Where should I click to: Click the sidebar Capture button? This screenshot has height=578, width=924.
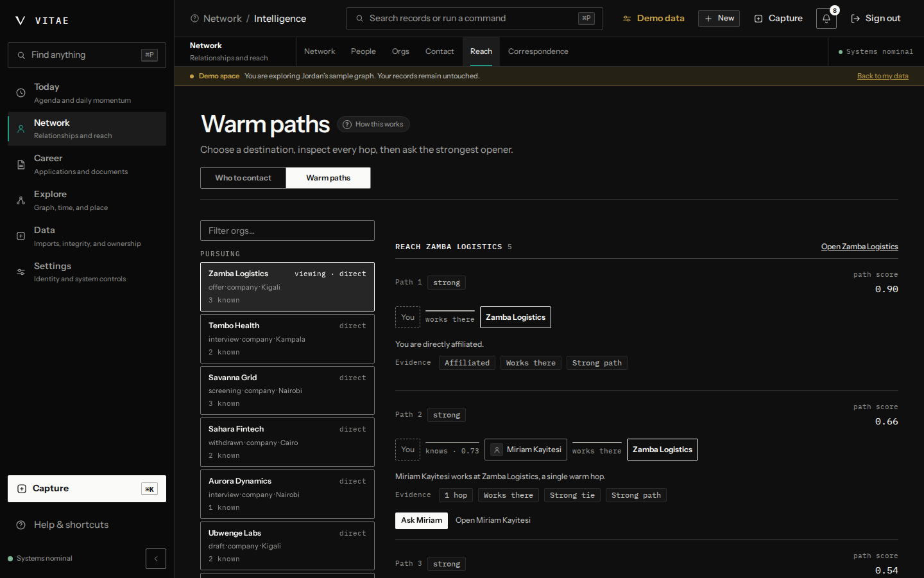[87, 489]
